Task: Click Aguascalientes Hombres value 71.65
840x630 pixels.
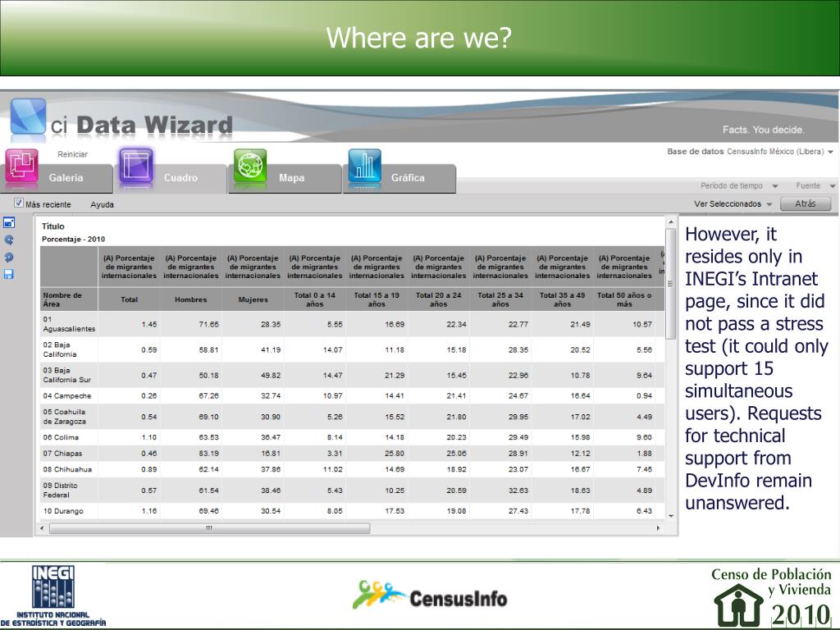Action: point(209,325)
